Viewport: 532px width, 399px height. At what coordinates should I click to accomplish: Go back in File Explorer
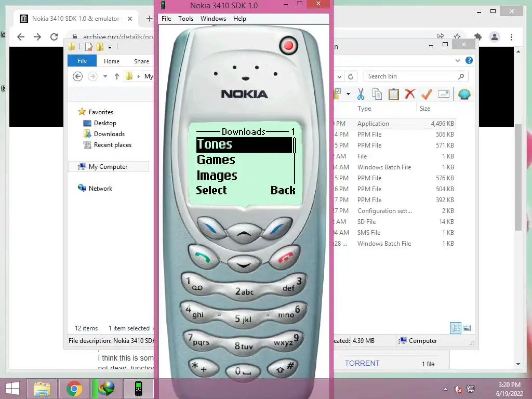click(x=78, y=76)
